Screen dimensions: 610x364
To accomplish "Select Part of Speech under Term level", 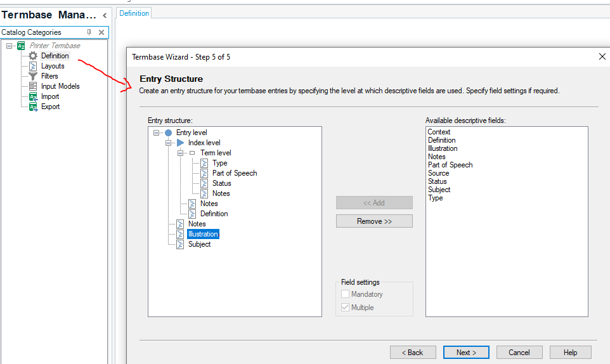I will coord(235,174).
